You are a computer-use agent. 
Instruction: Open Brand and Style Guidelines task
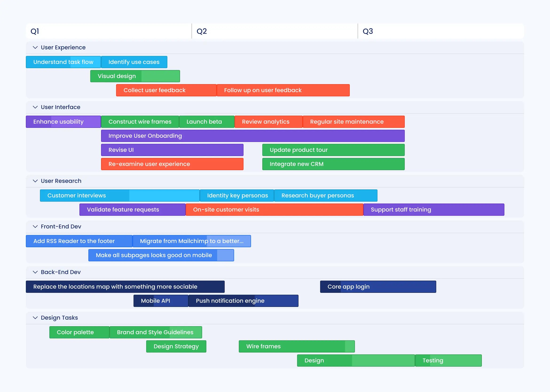[x=156, y=332]
